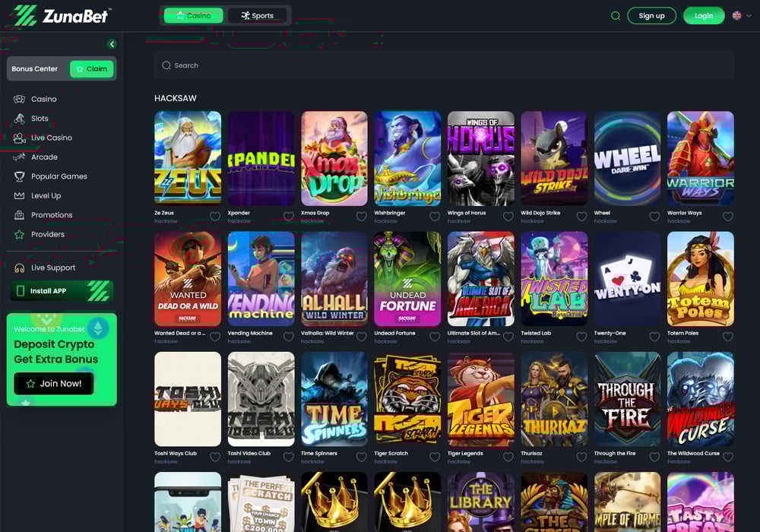Open the language selector flag dropdown

pos(736,15)
